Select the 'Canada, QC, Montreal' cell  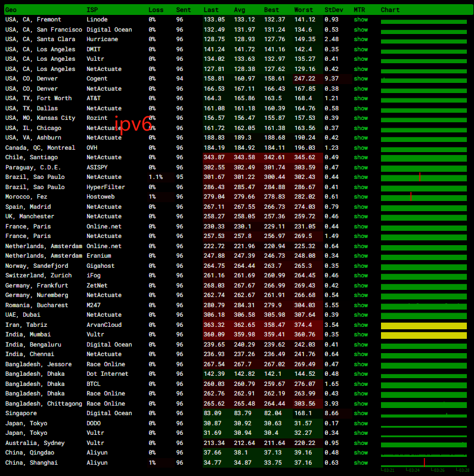point(40,147)
